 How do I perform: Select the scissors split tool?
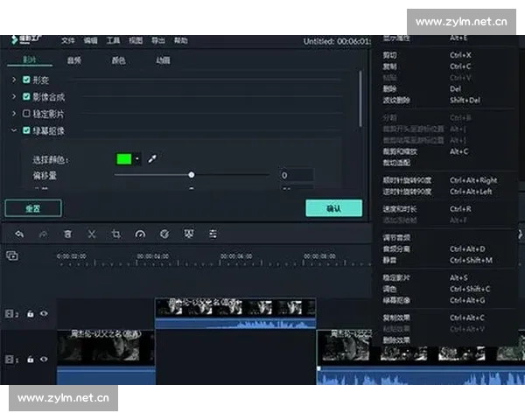coord(91,234)
